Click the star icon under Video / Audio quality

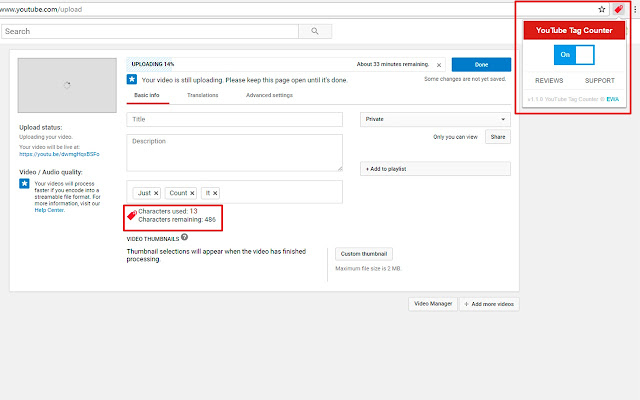[24, 183]
